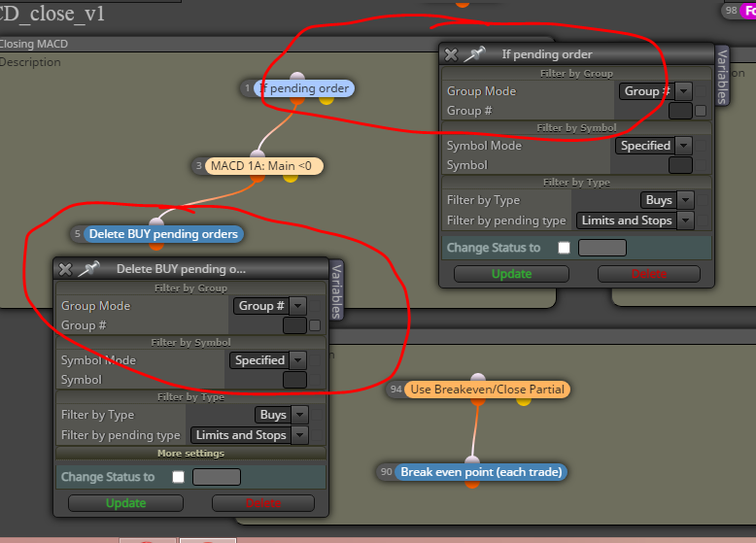Click orange output dot of Break even point

[x=472, y=484]
